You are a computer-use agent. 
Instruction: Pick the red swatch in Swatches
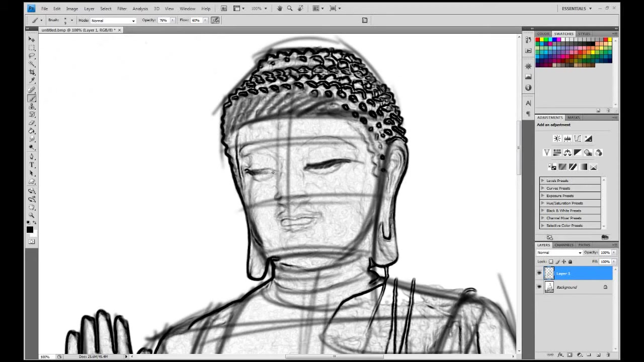(538, 40)
